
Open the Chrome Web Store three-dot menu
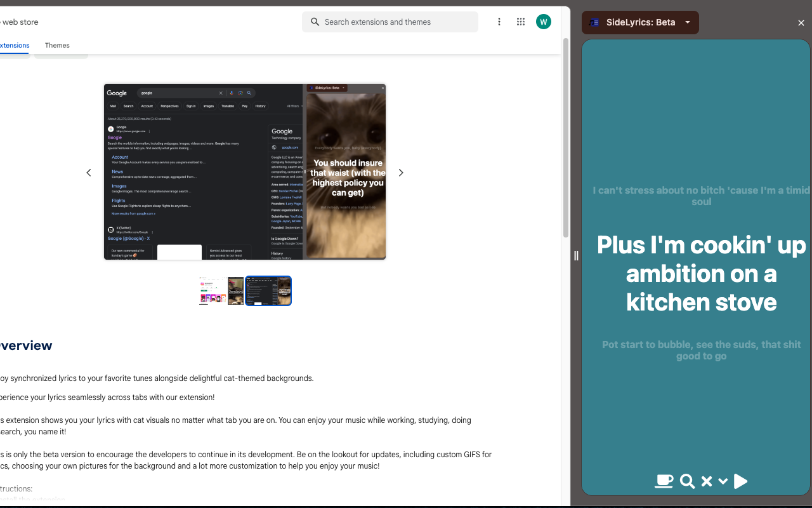pos(499,22)
